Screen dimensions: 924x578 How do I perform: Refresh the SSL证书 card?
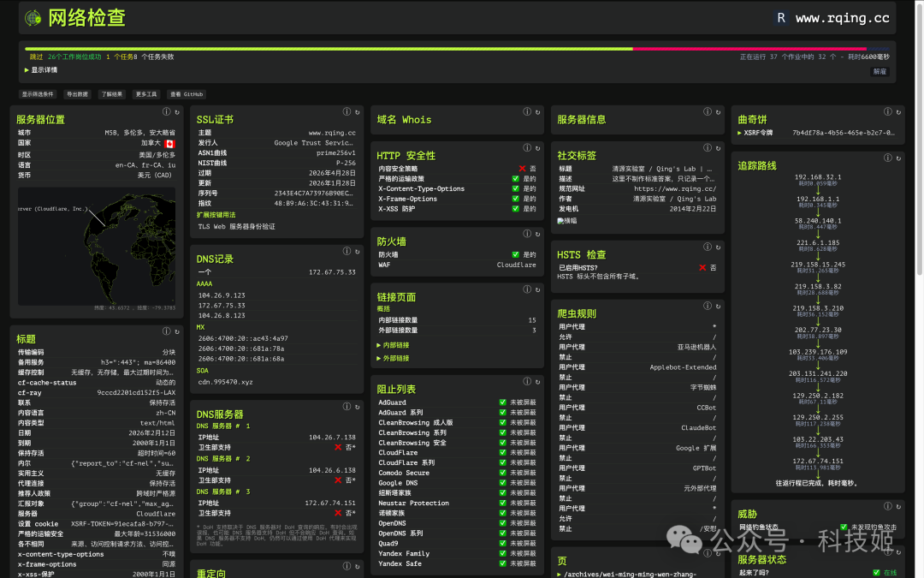coord(357,112)
